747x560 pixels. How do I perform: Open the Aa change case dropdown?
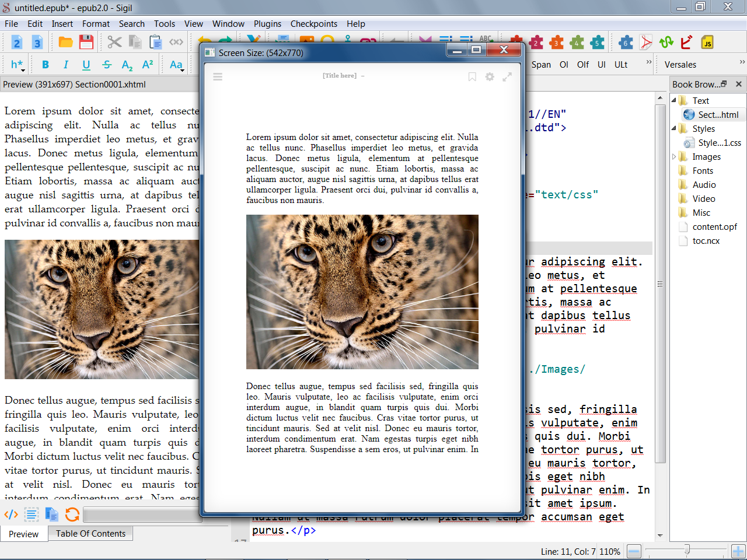pyautogui.click(x=176, y=65)
